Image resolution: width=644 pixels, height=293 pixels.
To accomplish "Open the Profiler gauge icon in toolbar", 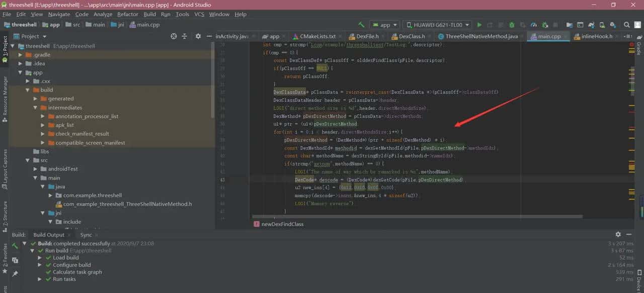I will (534, 25).
